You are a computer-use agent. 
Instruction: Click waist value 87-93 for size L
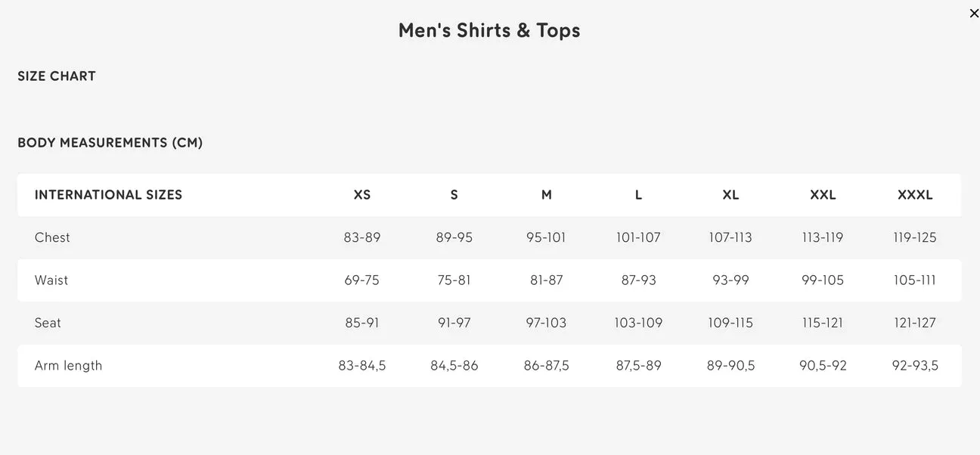(x=638, y=280)
